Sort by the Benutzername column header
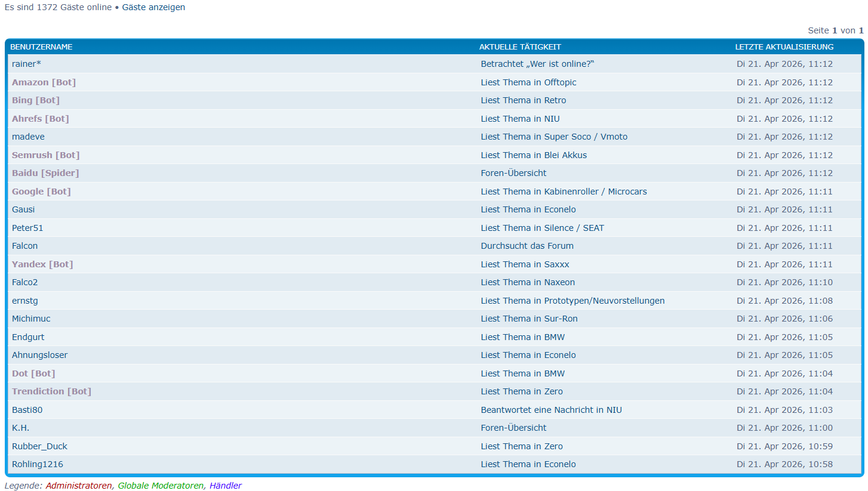 (41, 47)
